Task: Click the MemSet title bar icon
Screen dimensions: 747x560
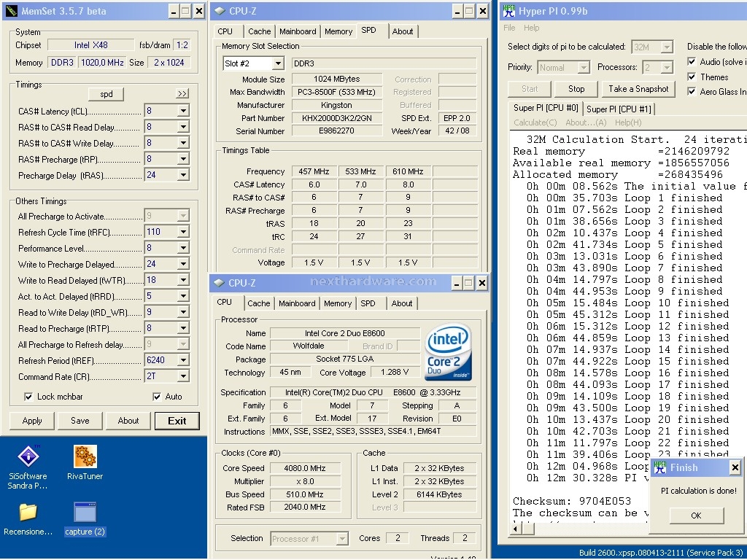Action: click(12, 11)
